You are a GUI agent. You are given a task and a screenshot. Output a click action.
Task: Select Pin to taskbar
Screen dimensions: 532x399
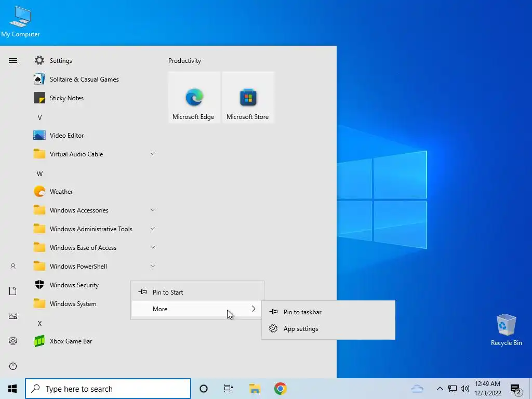click(328, 312)
